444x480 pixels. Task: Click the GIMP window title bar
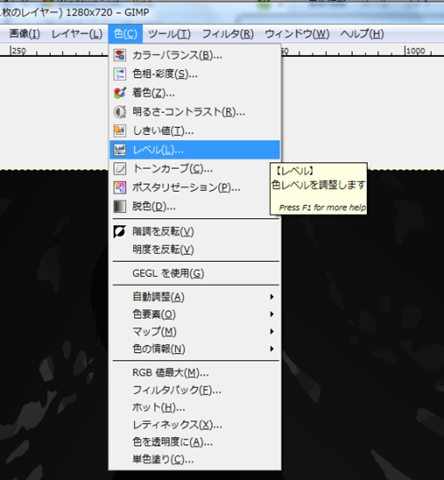[x=222, y=13]
